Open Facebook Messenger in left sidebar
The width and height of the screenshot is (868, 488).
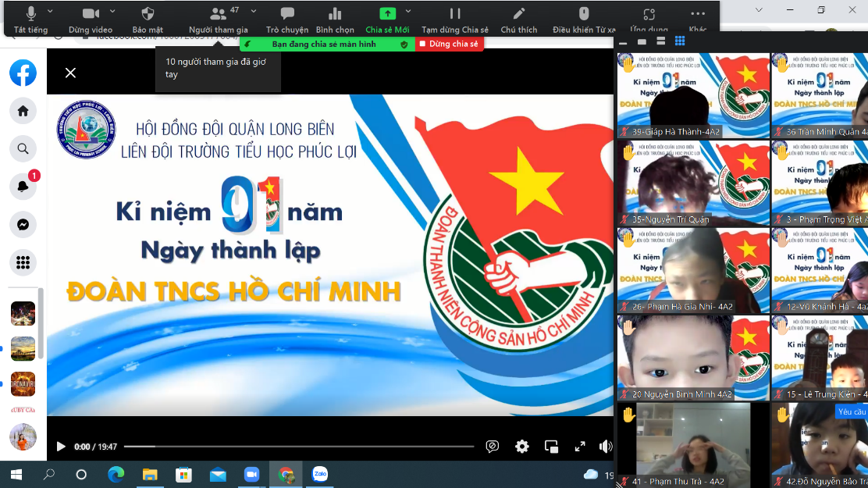(x=23, y=225)
